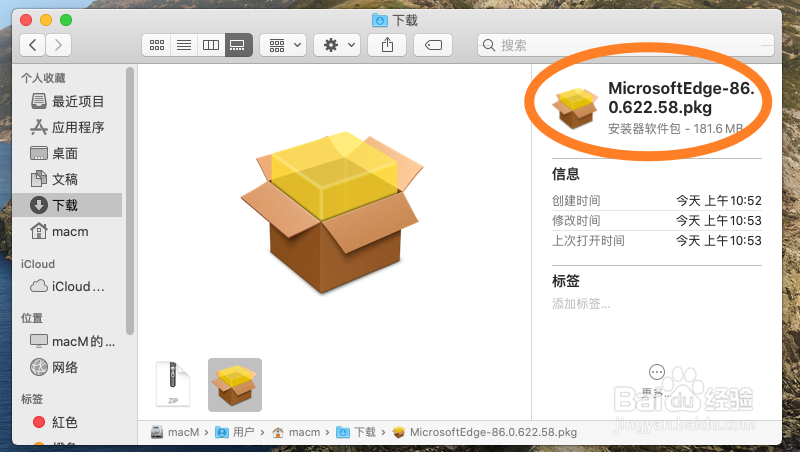The width and height of the screenshot is (800, 452).
Task: Click the iCloud sidebar section header
Action: [x=38, y=264]
